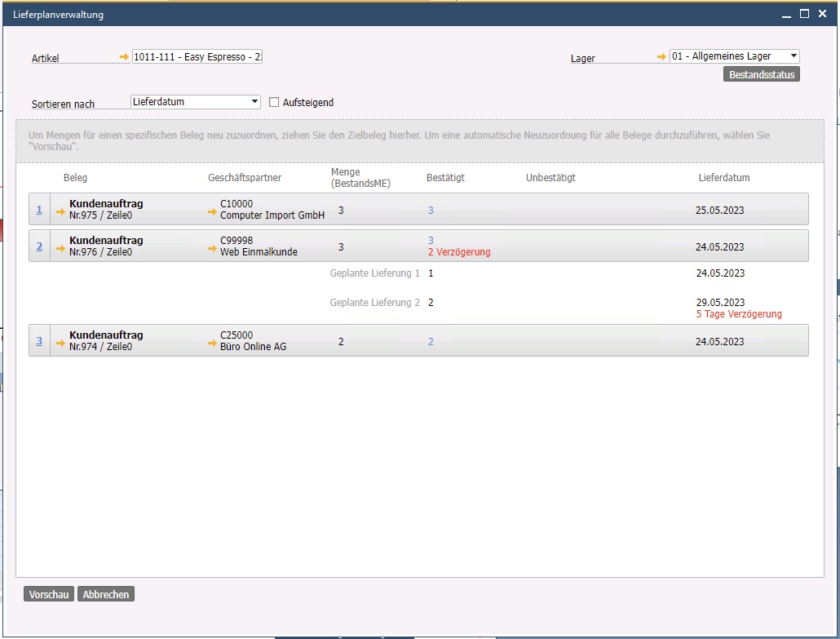Open Kundenauftrag Nr.974 via its orange arrow

[60, 343]
